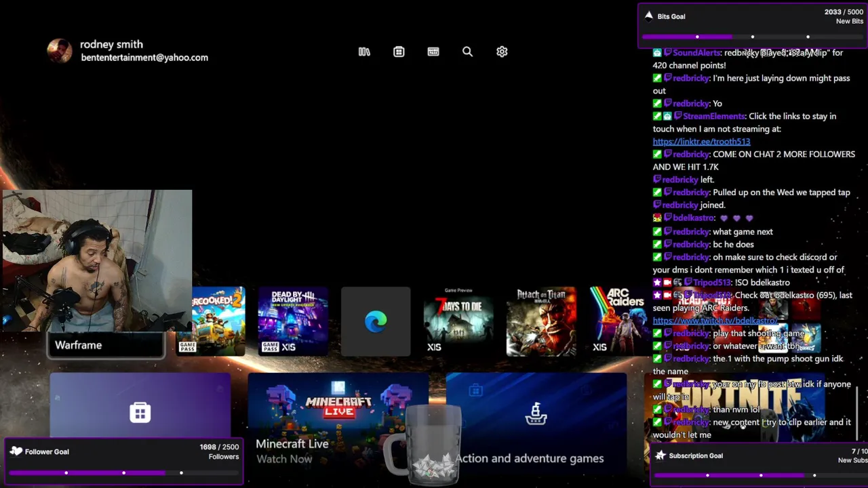Viewport: 868px width, 488px height.
Task: Click the webcam overlay of the streamer
Action: [97, 261]
